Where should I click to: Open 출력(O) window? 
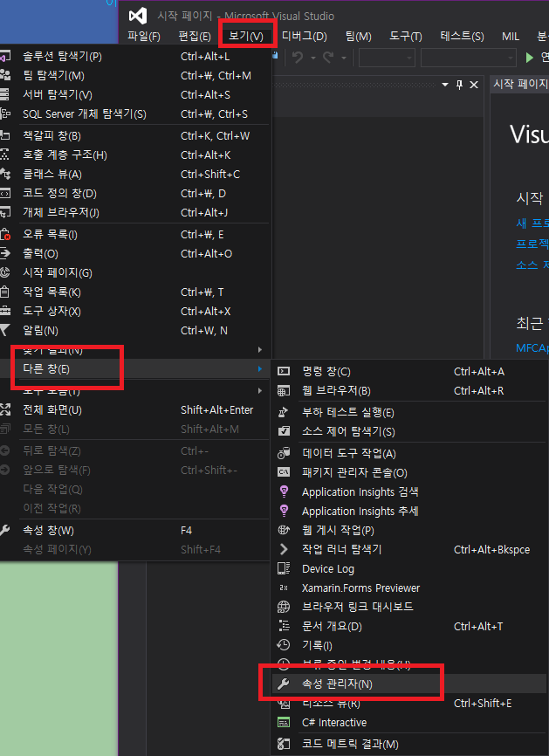coord(135,254)
